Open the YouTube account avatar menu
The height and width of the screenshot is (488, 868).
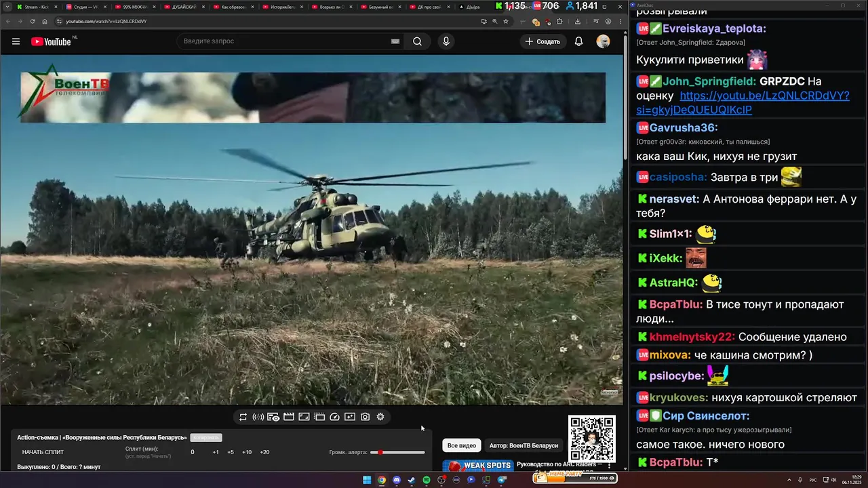tap(603, 41)
